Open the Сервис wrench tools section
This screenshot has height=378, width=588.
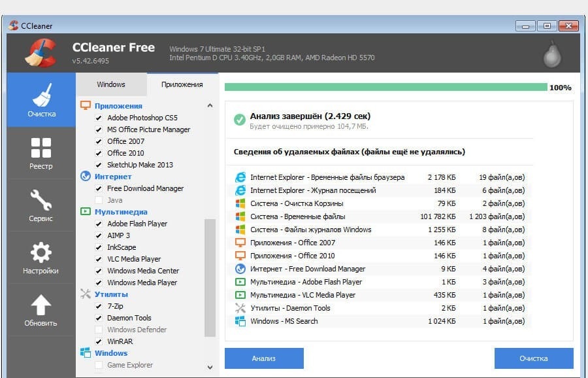point(41,205)
